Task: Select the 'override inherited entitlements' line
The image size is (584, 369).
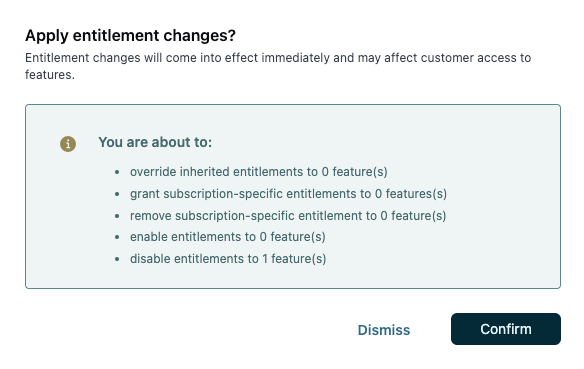Action: tap(258, 172)
